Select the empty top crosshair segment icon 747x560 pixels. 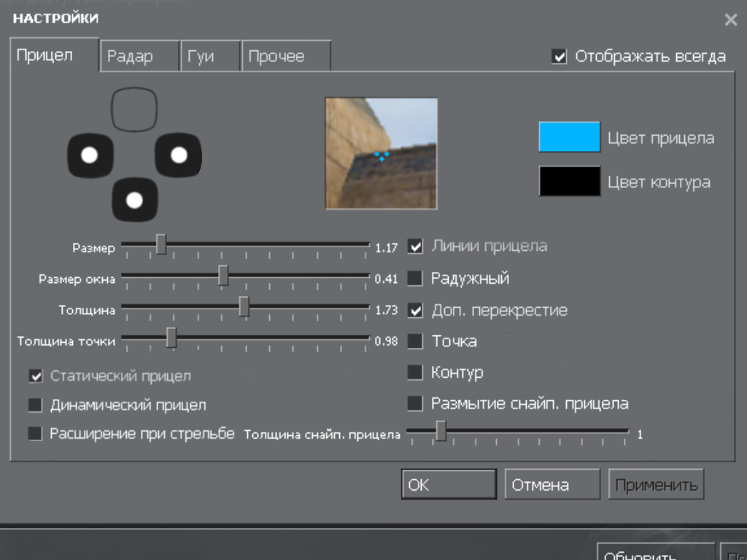tap(134, 109)
